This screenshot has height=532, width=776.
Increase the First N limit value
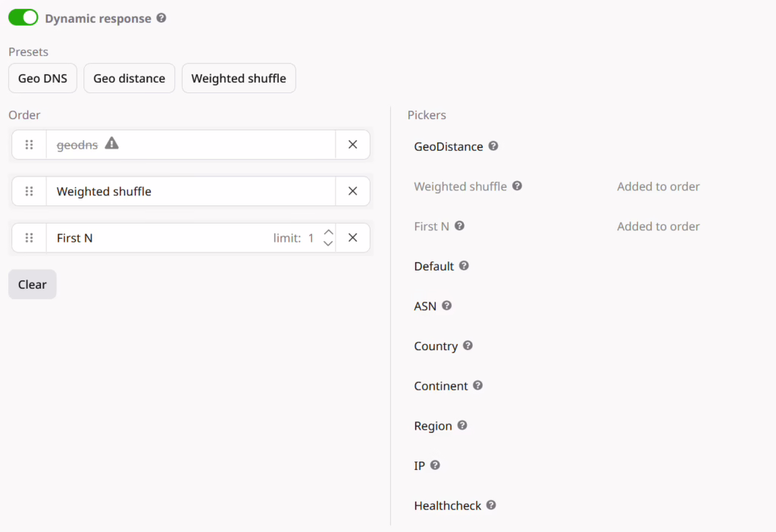328,233
